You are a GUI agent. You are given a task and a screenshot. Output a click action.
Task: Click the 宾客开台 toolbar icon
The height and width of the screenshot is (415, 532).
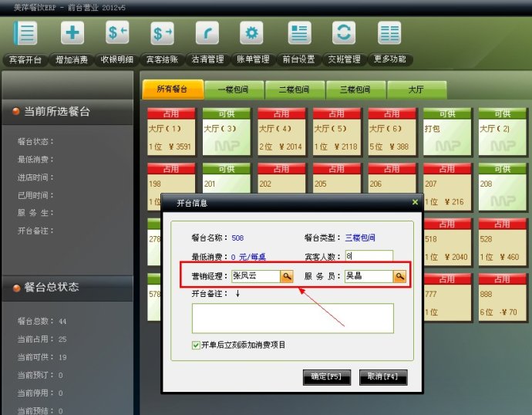[25, 34]
